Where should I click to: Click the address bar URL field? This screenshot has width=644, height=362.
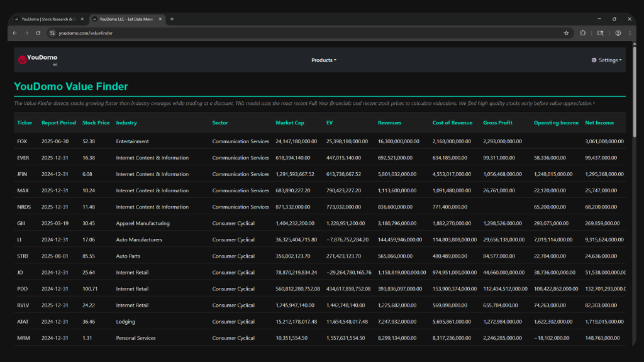tap(304, 33)
